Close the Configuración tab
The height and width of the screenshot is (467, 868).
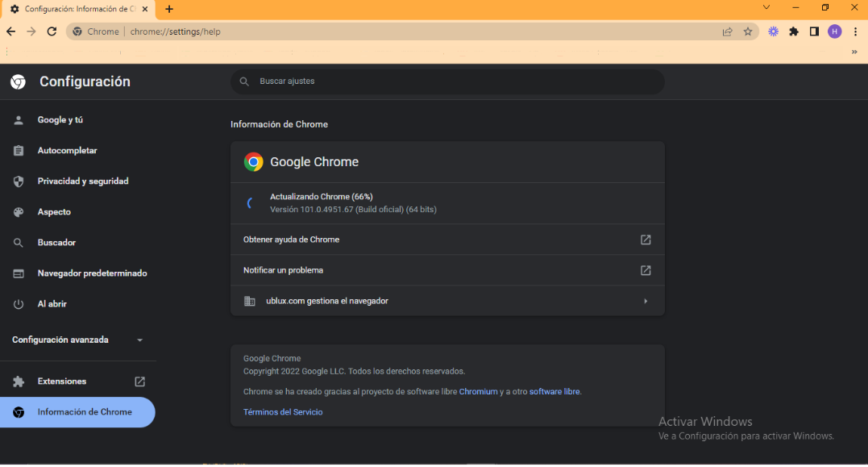click(x=145, y=9)
